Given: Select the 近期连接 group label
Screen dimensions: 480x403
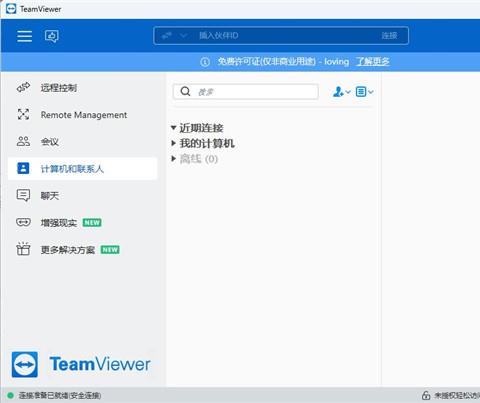Looking at the screenshot, I should tap(201, 128).
